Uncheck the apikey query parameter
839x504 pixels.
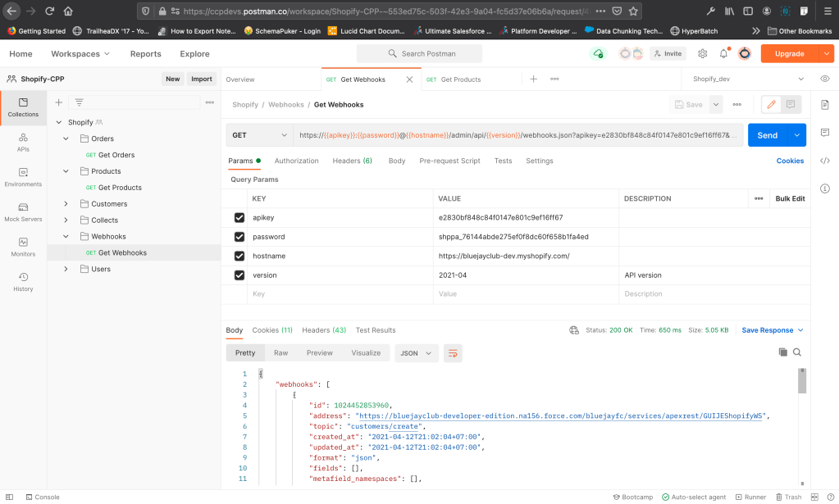point(239,218)
